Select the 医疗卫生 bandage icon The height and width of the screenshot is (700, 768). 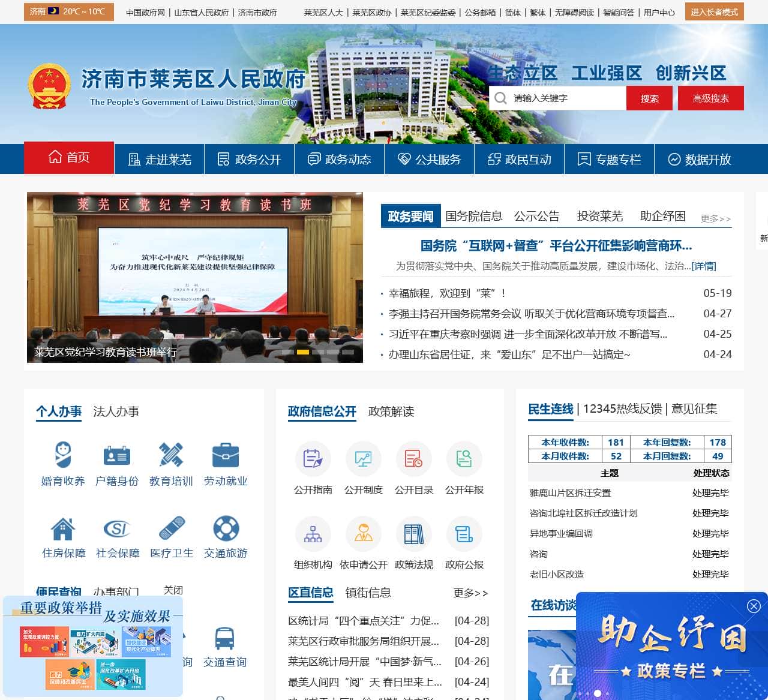click(172, 528)
